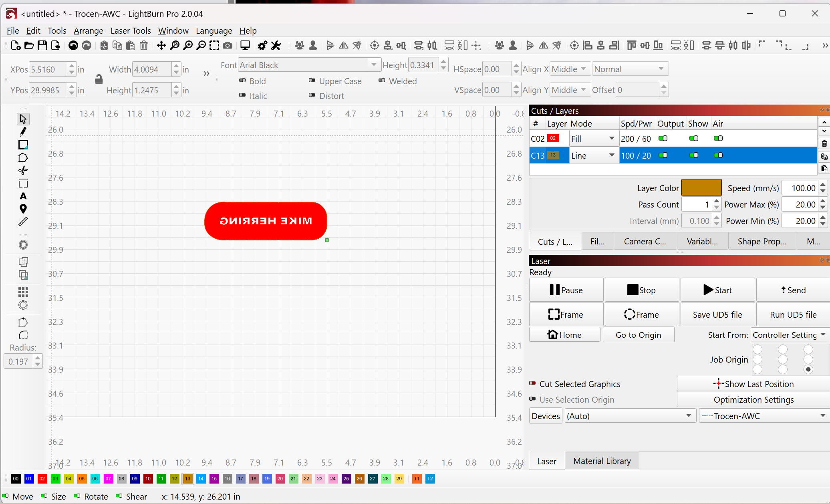Open the Laser Tools menu

(x=131, y=31)
